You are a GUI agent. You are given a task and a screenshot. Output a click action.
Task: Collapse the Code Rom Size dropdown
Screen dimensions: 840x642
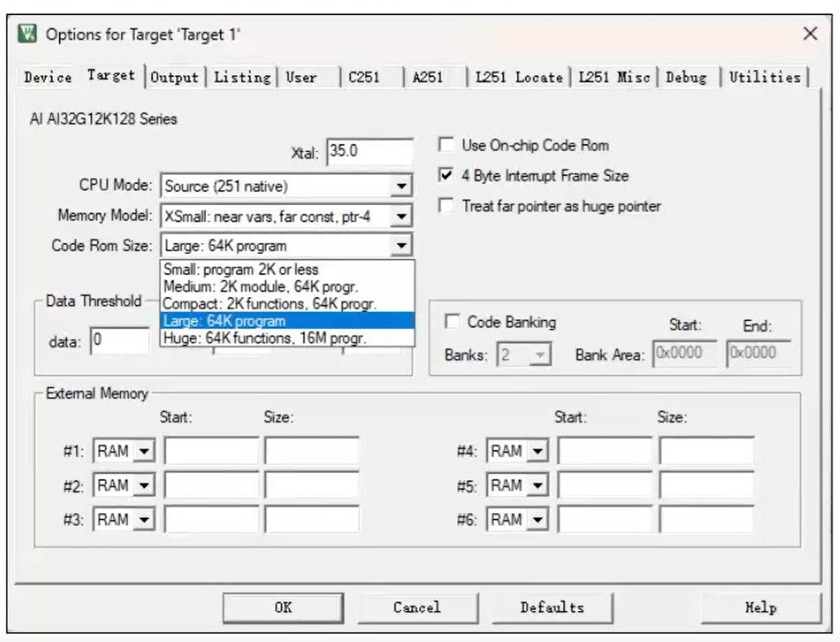[402, 246]
